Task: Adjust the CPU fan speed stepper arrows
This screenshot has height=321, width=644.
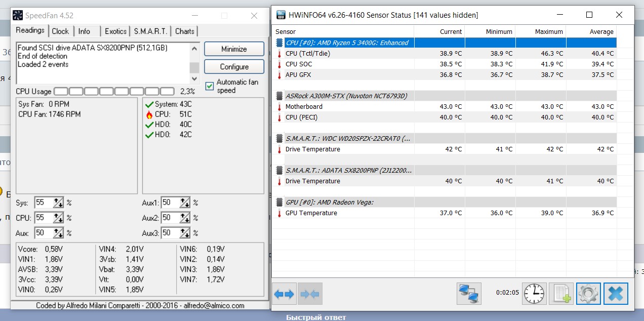Action: [x=59, y=218]
